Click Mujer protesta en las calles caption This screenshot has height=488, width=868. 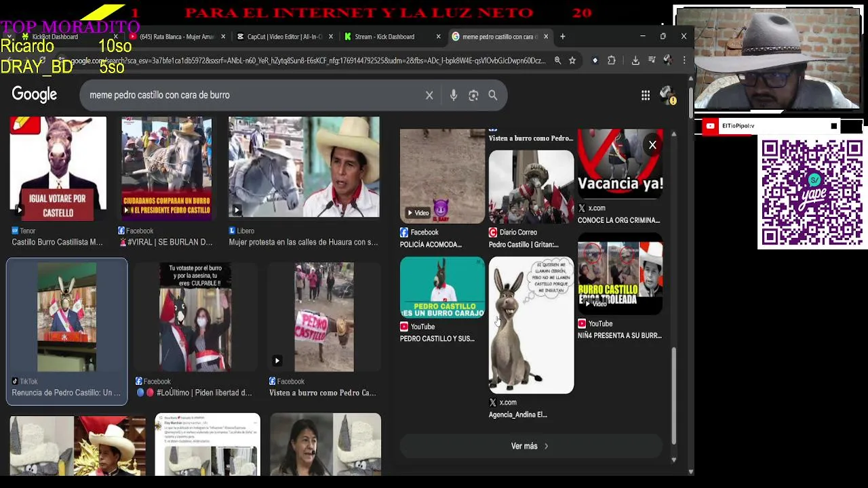click(x=303, y=242)
